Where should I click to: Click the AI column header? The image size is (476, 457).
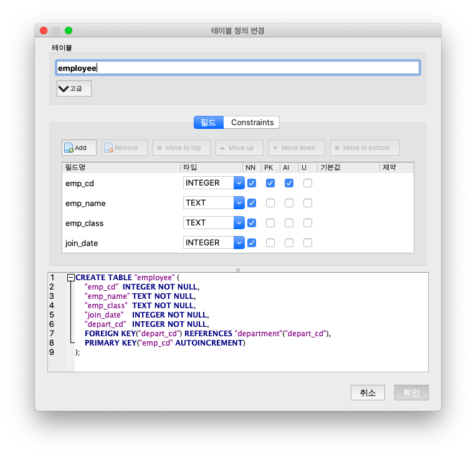point(289,167)
